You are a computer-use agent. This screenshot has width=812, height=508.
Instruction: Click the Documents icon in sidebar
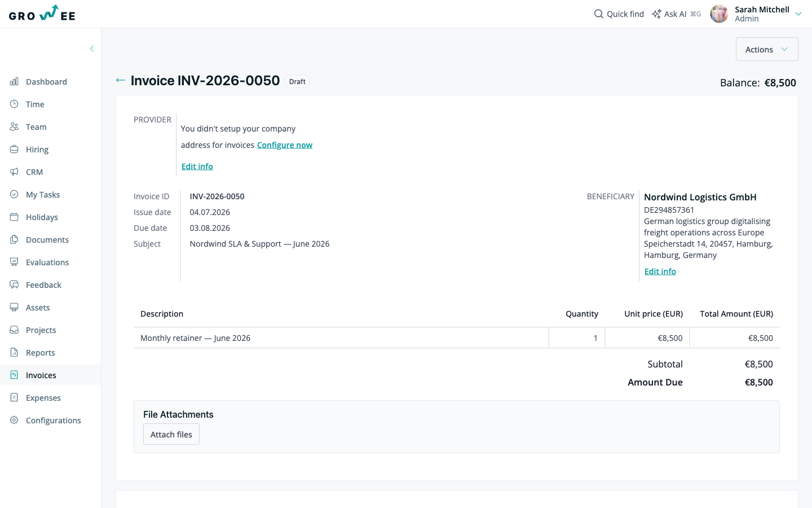[14, 240]
